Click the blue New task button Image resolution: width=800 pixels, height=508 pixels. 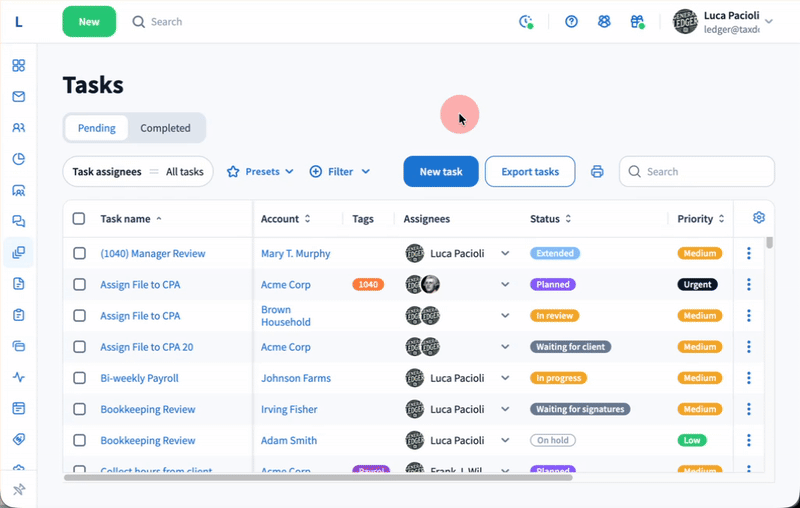click(x=440, y=172)
